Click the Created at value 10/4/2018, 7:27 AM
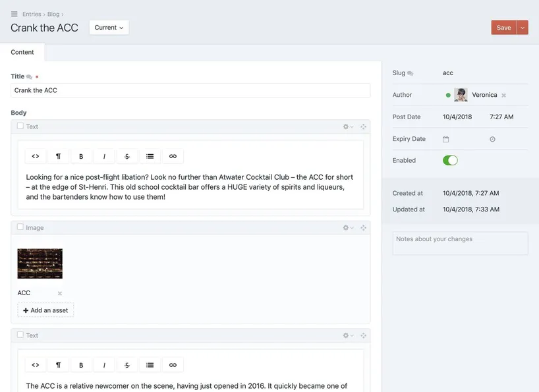Image resolution: width=539 pixels, height=392 pixels. click(470, 193)
